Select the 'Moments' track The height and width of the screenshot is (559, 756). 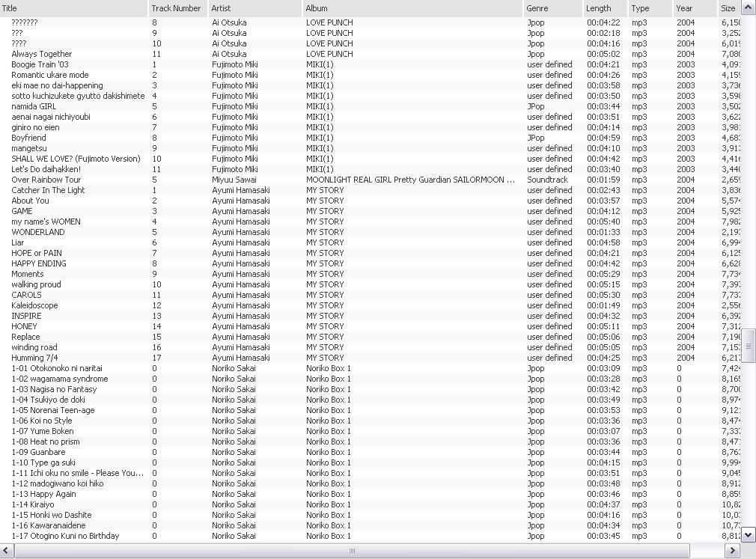click(x=371, y=274)
